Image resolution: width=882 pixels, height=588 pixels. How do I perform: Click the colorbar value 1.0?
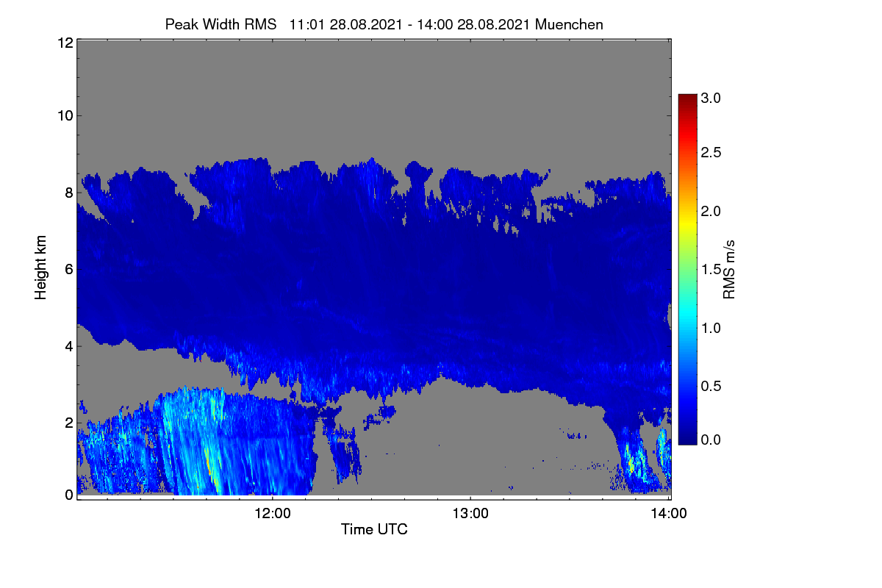711,328
